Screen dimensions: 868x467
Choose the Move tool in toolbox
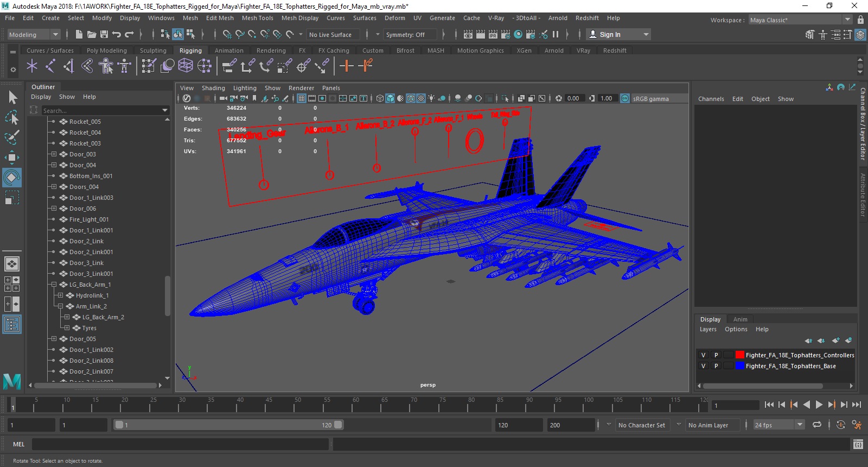(12, 157)
